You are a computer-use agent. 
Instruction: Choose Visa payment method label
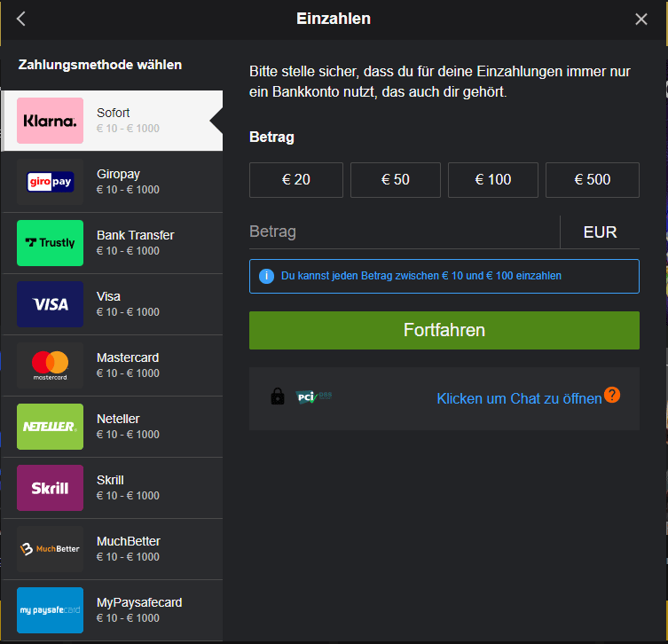coord(108,296)
